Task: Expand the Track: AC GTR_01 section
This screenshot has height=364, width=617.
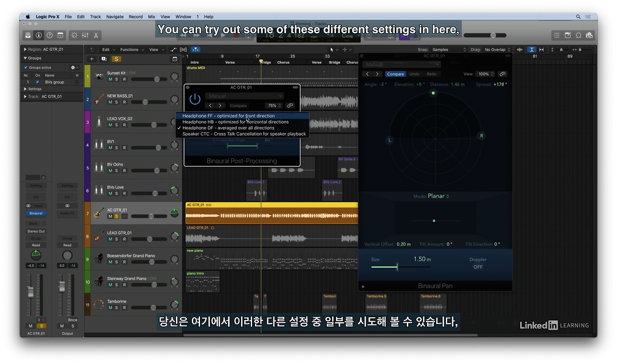Action: (x=25, y=96)
